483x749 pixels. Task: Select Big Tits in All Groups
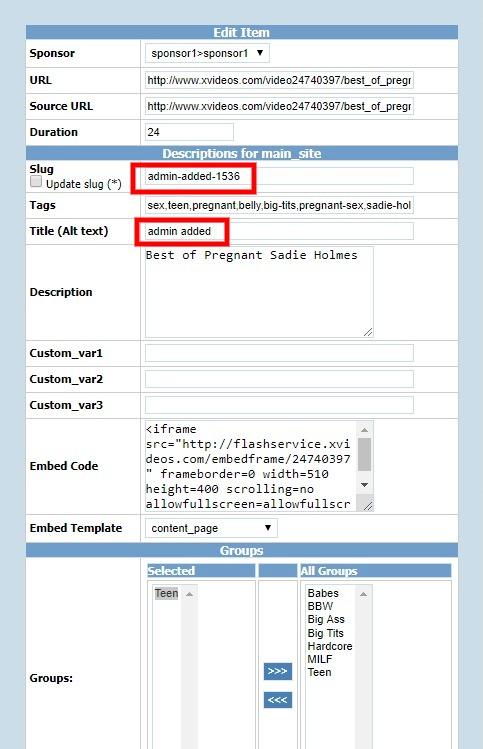(x=325, y=633)
